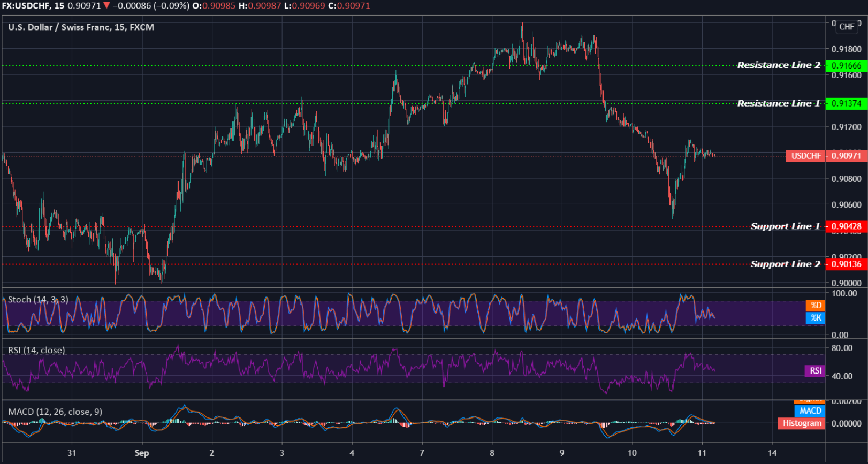Click date 2 on the time axis
The height and width of the screenshot is (464, 868).
212,453
